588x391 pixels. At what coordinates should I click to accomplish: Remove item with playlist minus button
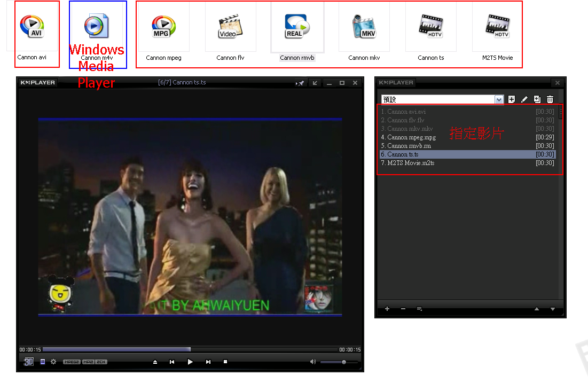point(403,309)
